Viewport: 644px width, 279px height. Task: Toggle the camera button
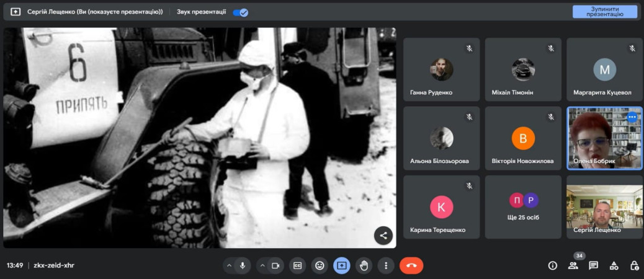coord(276,265)
